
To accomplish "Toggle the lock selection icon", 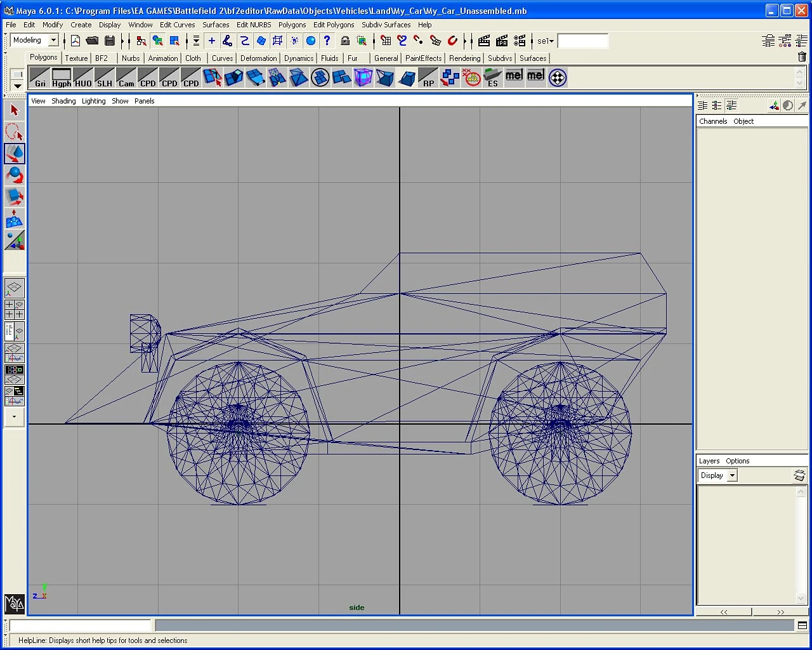I will coord(345,41).
